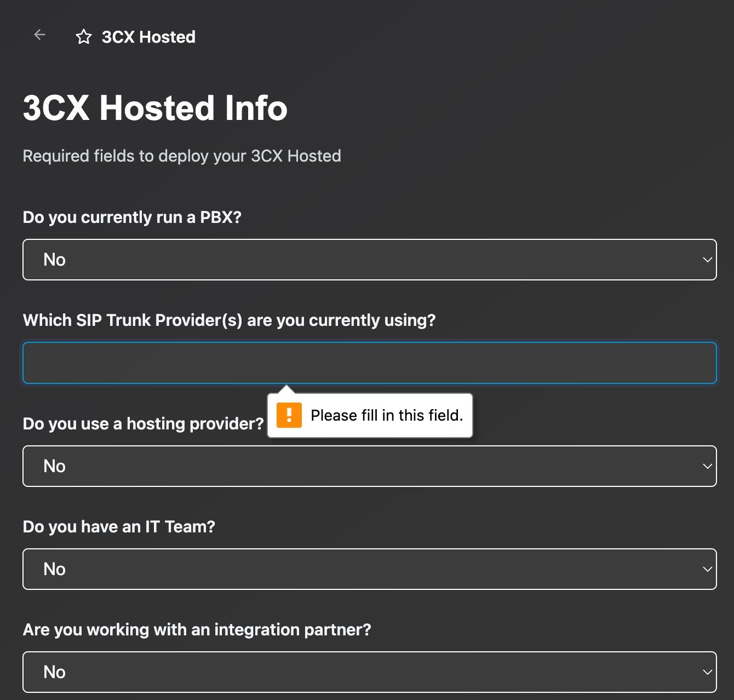Image resolution: width=734 pixels, height=700 pixels.
Task: Click the orange warning exclamation icon
Action: tap(289, 415)
